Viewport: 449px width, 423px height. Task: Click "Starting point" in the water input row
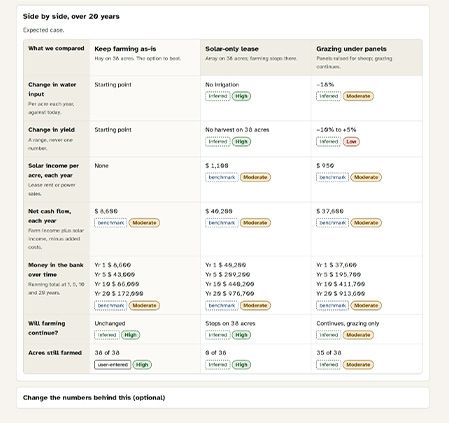point(113,85)
